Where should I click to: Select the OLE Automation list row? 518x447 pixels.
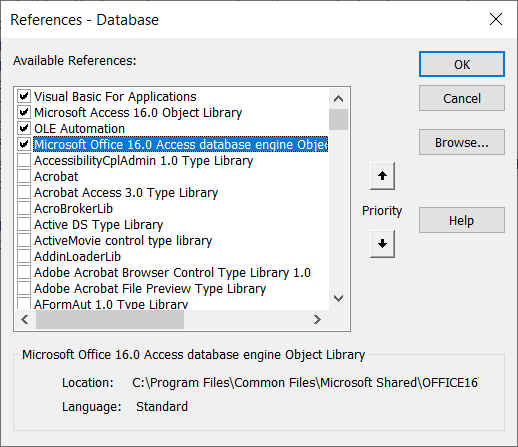click(x=79, y=129)
